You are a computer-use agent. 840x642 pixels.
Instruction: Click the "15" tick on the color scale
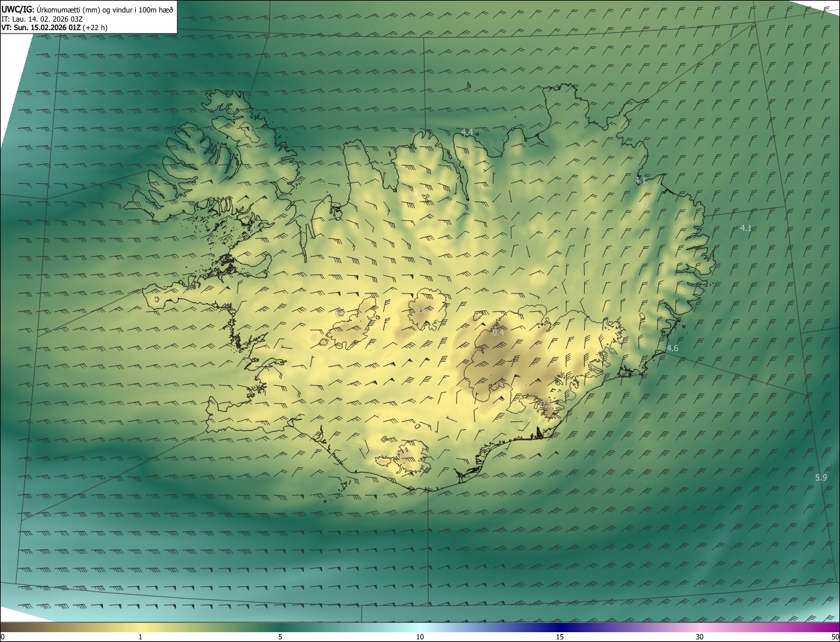click(560, 637)
